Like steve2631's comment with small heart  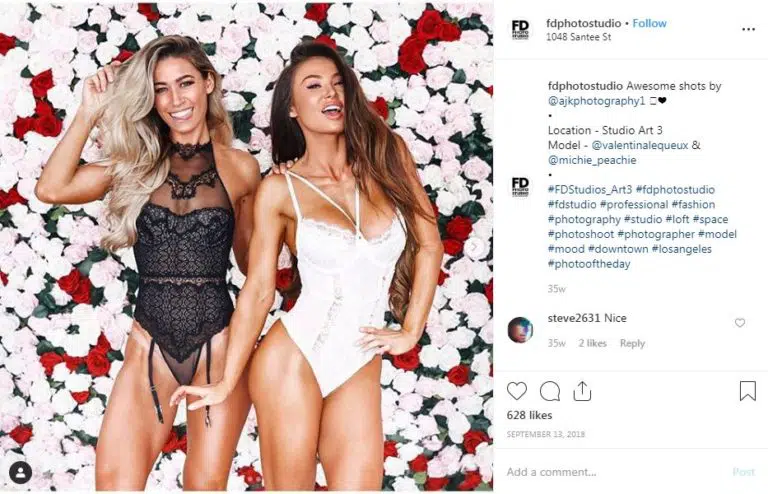[x=740, y=323]
